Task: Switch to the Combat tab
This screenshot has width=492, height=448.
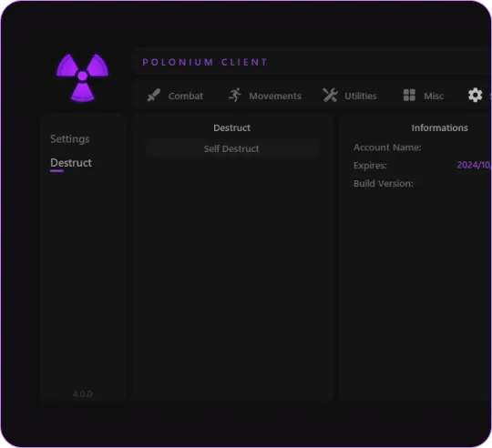Action: tap(175, 96)
